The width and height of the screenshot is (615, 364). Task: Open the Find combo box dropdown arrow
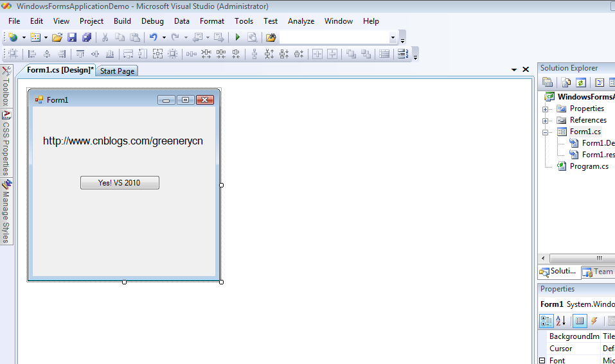tap(393, 38)
